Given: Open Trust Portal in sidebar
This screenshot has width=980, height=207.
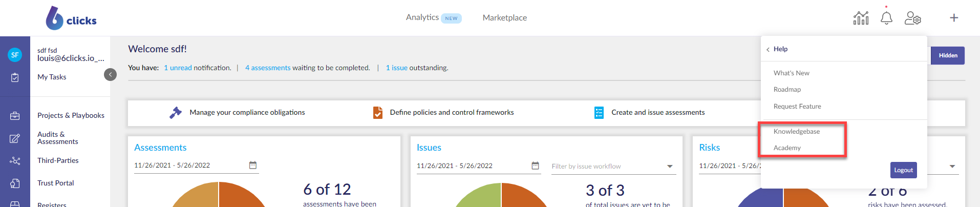Looking at the screenshot, I should pyautogui.click(x=55, y=183).
